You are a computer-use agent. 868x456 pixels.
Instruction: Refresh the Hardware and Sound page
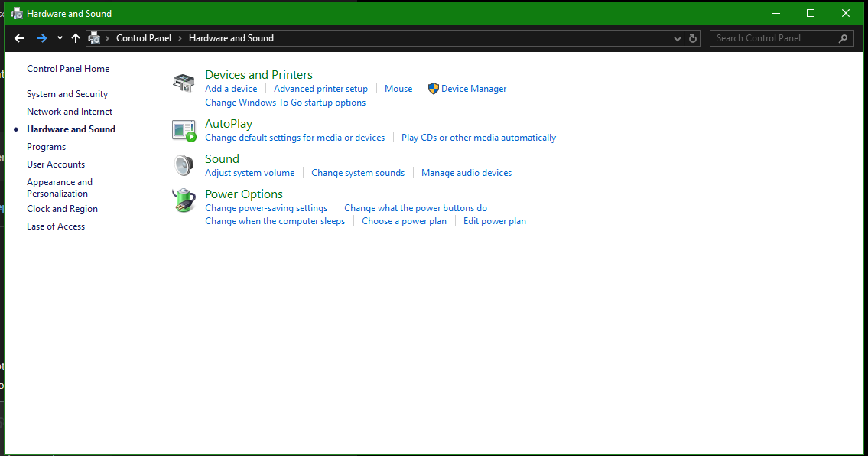coord(693,38)
